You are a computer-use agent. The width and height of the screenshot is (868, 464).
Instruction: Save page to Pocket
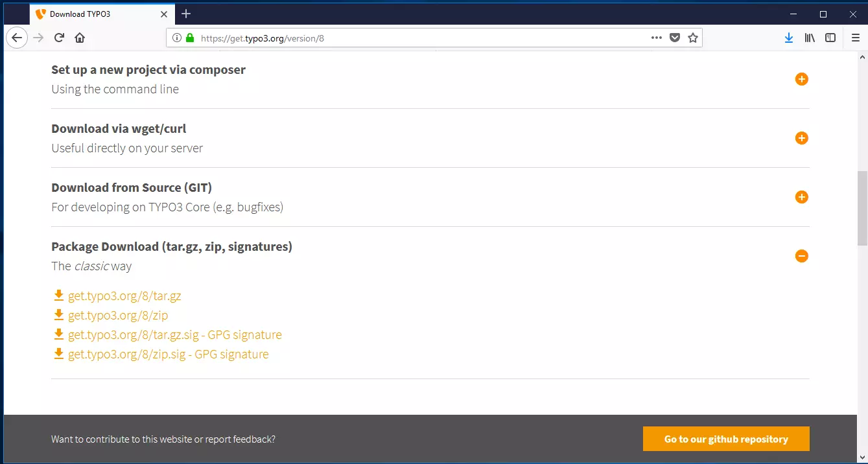click(675, 38)
